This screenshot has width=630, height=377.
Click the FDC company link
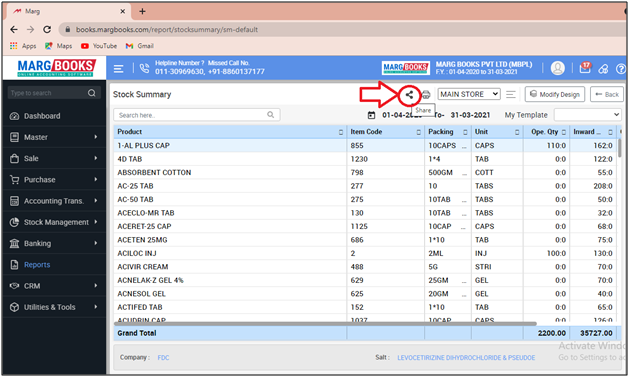tap(163, 357)
